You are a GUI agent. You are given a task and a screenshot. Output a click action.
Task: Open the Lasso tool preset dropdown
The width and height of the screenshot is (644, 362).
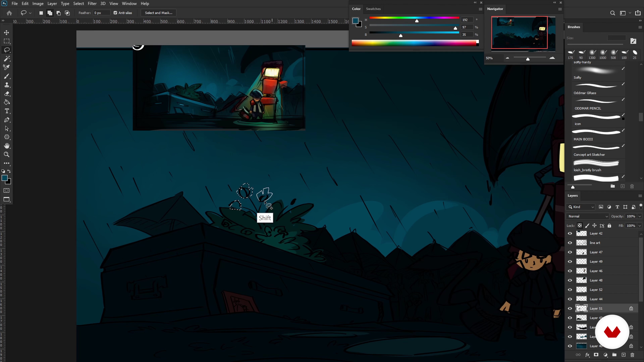point(30,13)
